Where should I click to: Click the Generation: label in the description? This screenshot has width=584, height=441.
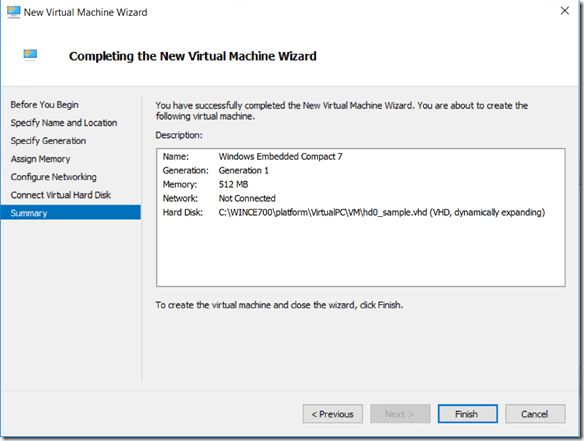click(x=185, y=171)
